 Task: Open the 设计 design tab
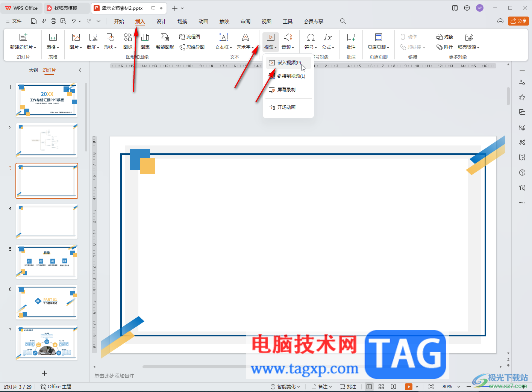coord(161,21)
